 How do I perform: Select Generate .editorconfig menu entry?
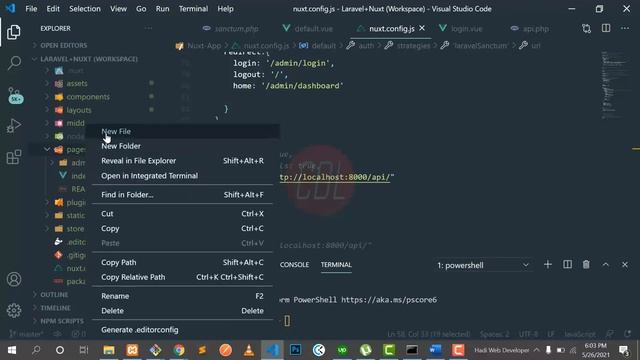click(x=182, y=330)
